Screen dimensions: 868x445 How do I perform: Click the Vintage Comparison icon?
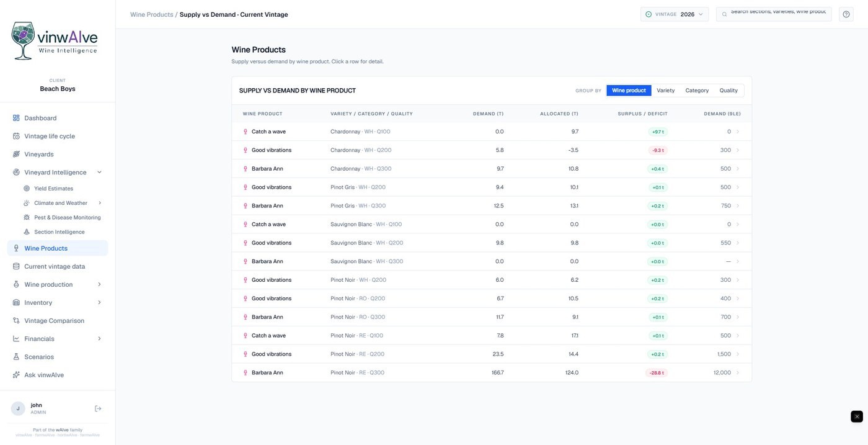(x=16, y=321)
